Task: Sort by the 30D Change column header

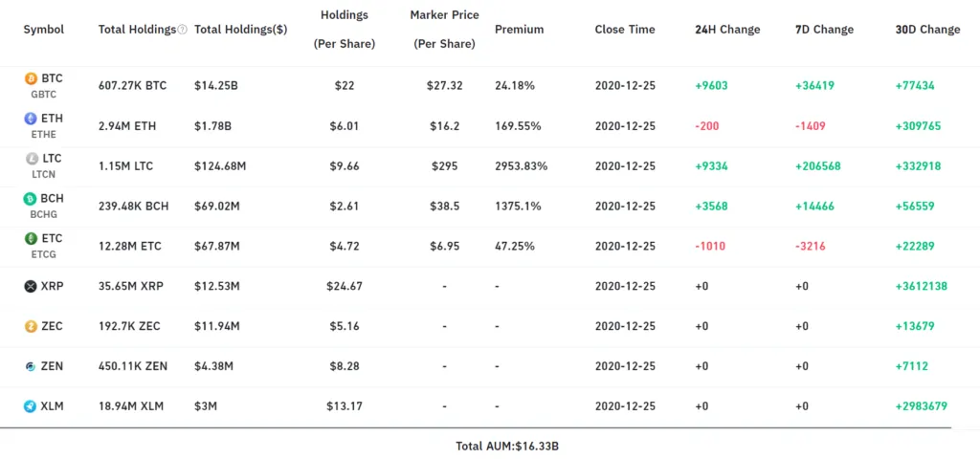Action: click(x=927, y=30)
